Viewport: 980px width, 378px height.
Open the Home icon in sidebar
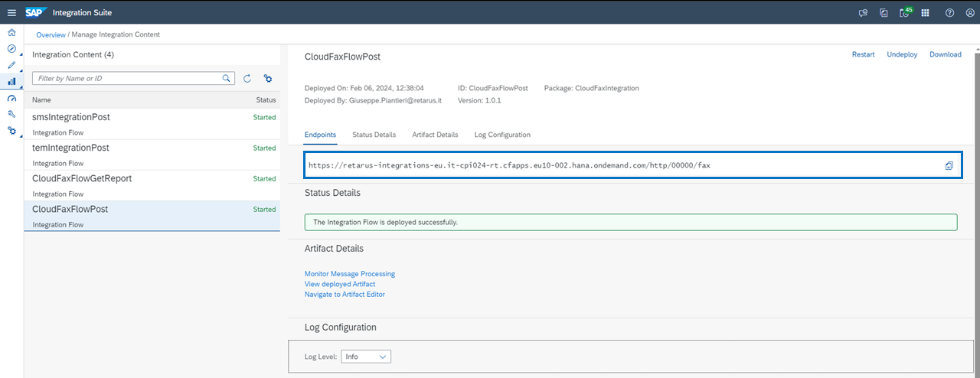point(11,33)
